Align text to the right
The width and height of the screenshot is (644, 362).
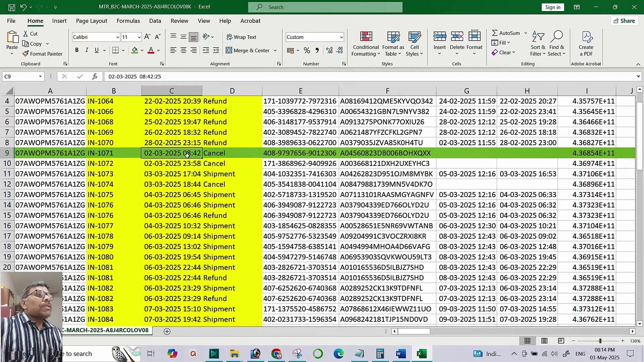pos(194,50)
